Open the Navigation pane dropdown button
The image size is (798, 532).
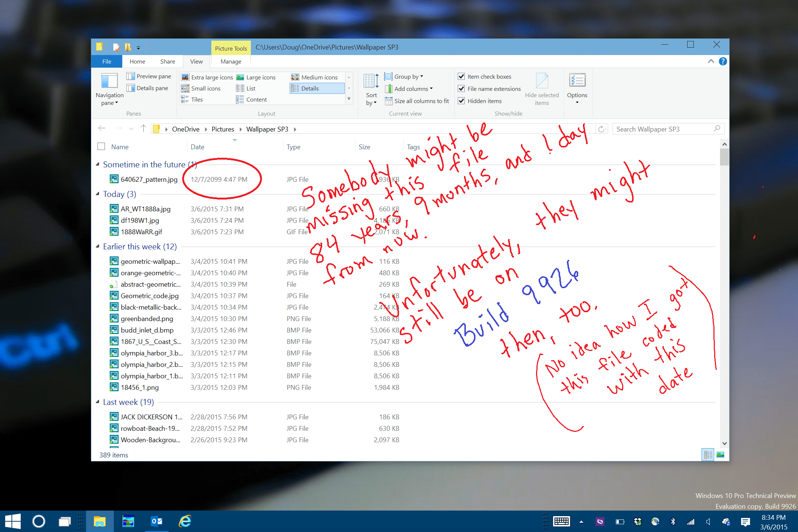[x=109, y=90]
